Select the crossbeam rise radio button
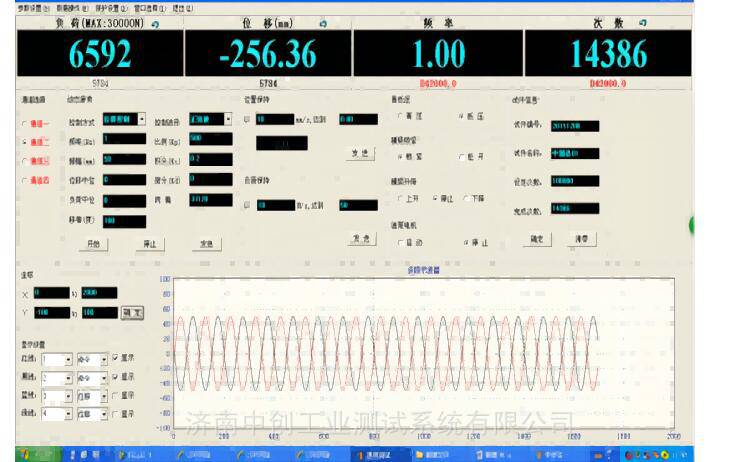 [x=400, y=198]
